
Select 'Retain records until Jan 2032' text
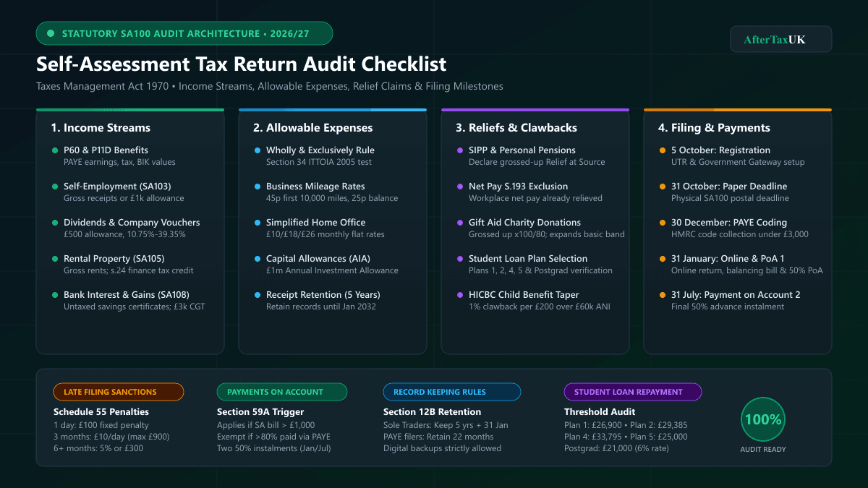point(322,307)
